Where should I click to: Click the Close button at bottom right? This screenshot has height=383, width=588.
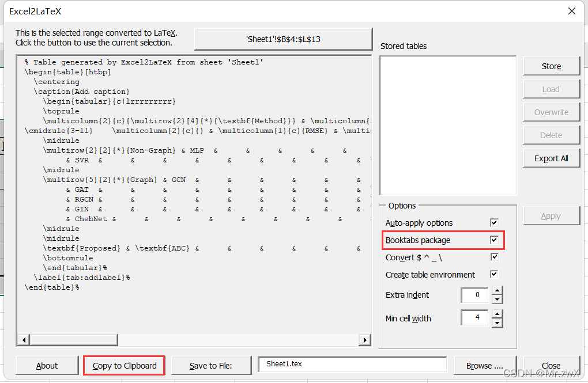(x=551, y=366)
